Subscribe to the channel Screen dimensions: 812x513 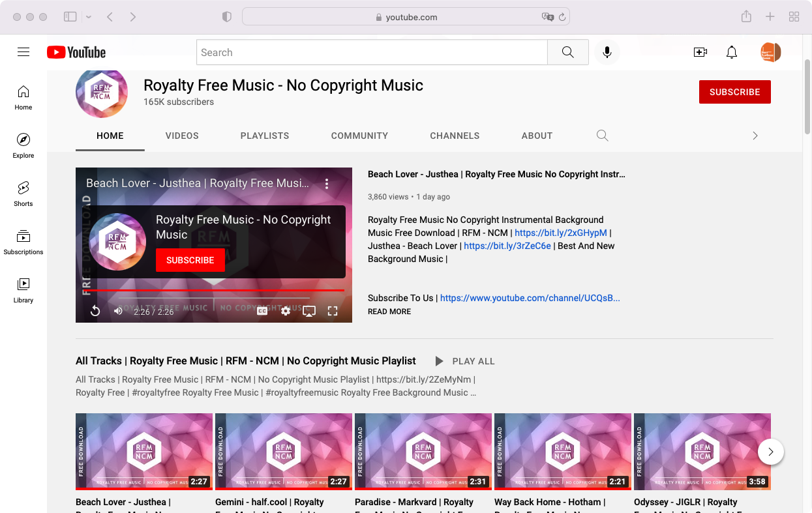pyautogui.click(x=734, y=92)
